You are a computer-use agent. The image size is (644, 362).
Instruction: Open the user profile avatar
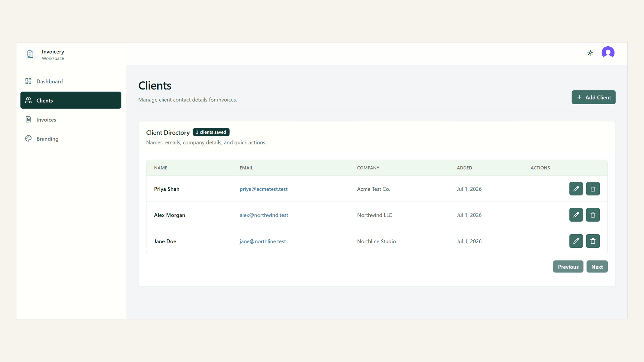[608, 53]
